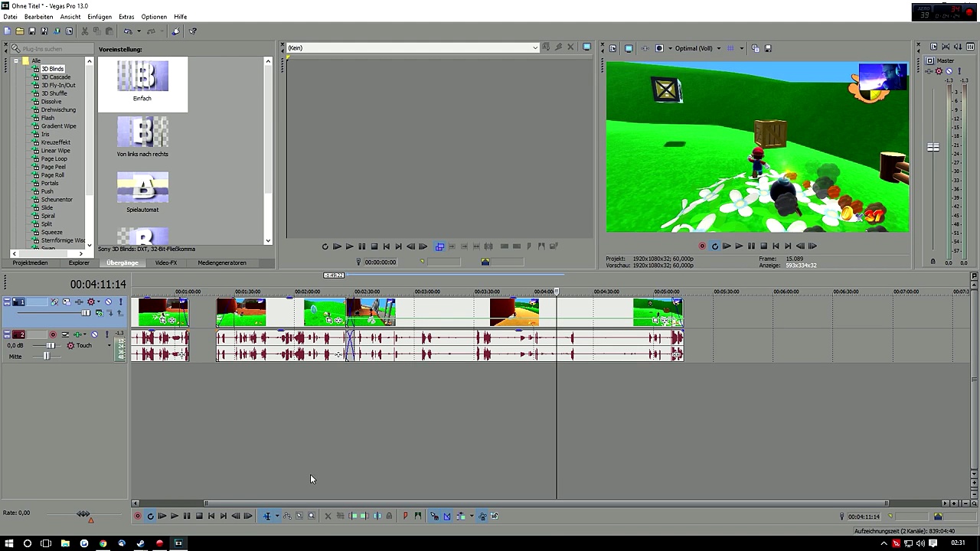Mute video track 1
The image size is (980, 551).
pyautogui.click(x=108, y=302)
